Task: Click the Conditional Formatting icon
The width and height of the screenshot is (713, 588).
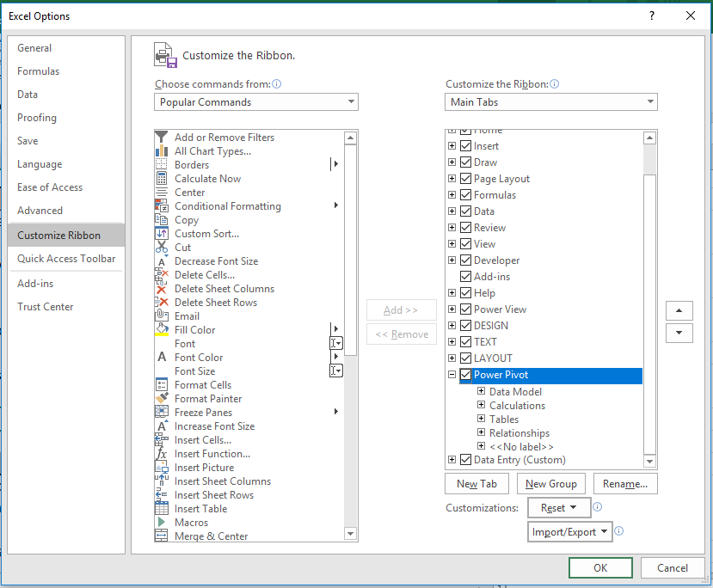Action: (162, 205)
